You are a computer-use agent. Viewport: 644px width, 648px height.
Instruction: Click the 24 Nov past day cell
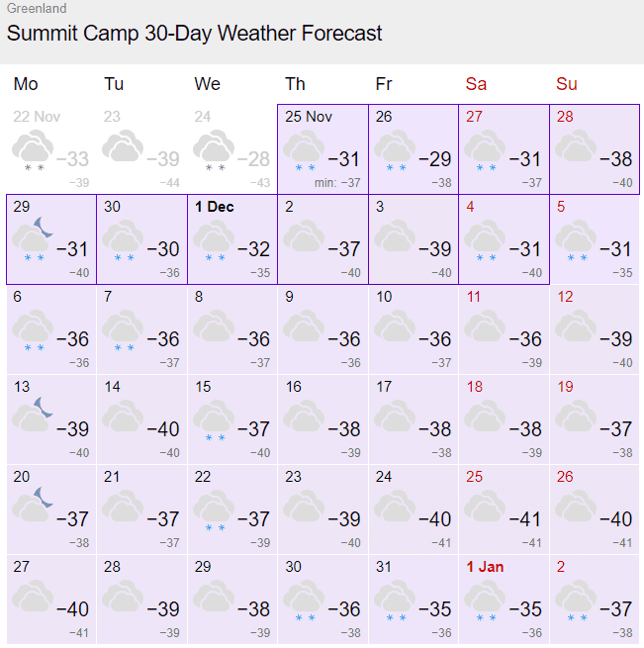(232, 149)
